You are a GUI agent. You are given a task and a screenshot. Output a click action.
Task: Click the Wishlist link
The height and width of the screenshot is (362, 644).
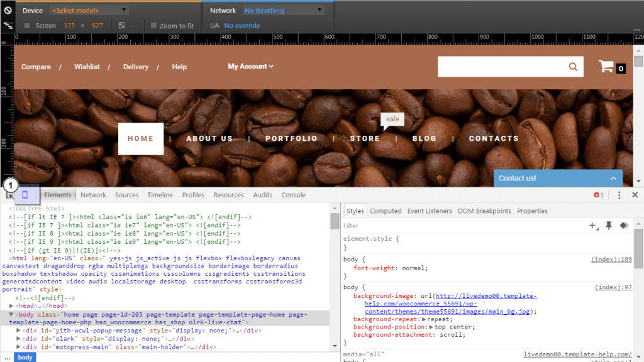(87, 67)
